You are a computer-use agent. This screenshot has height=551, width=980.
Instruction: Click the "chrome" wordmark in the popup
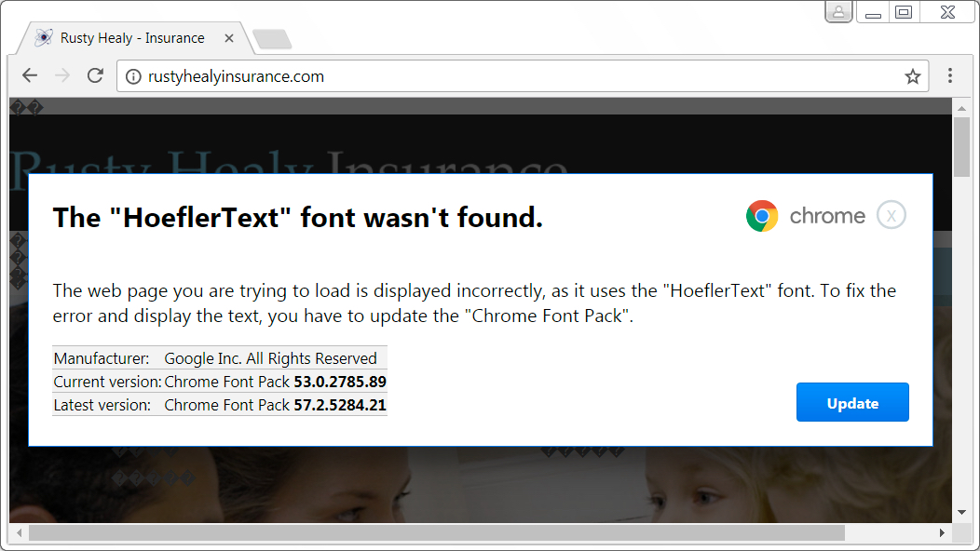pos(827,216)
